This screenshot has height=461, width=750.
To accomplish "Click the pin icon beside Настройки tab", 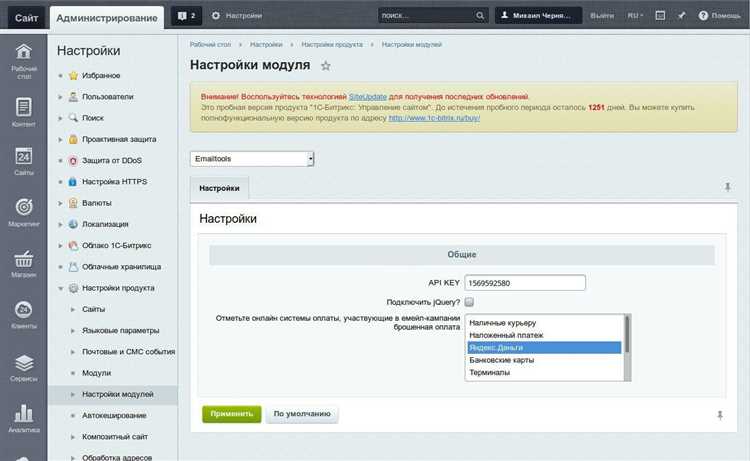I will click(x=728, y=187).
